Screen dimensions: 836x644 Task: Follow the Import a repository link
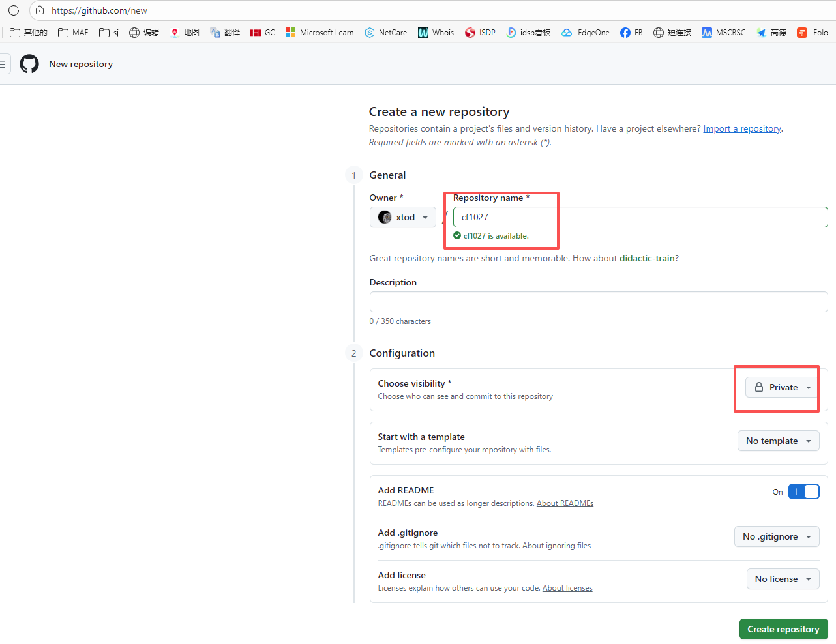tap(741, 128)
